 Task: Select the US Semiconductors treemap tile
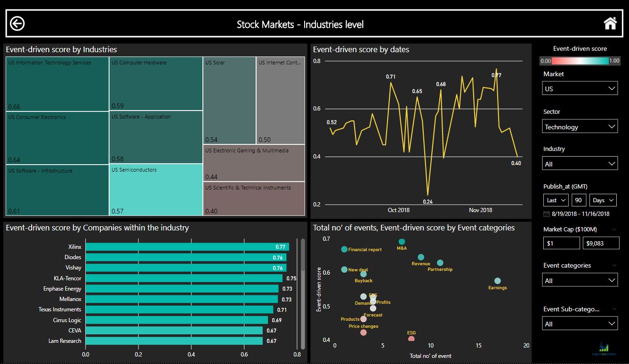tap(156, 190)
